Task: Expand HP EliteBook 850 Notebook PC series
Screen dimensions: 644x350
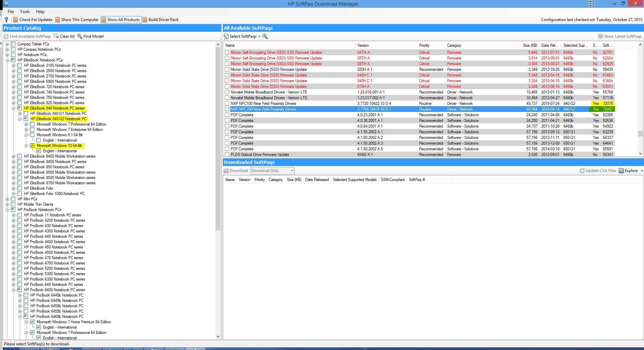Action: click(x=13, y=167)
